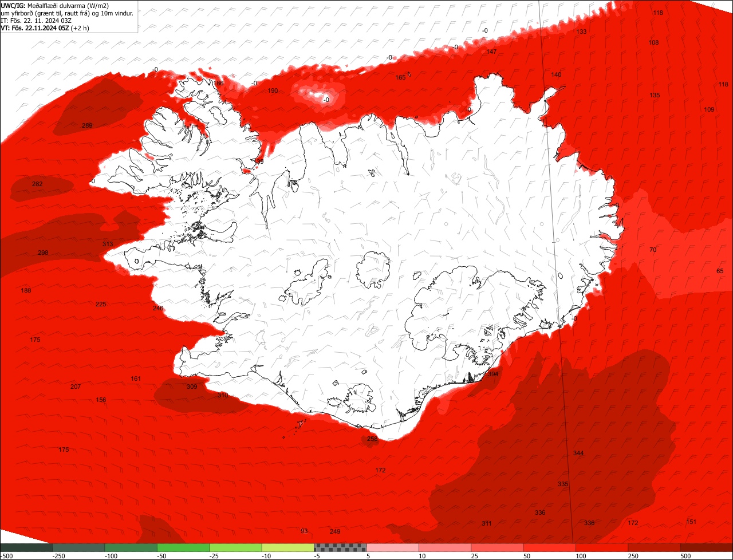The width and height of the screenshot is (733, 560).
Task: Click the salmon 25 to 50 legend swatch
Action: click(x=497, y=547)
